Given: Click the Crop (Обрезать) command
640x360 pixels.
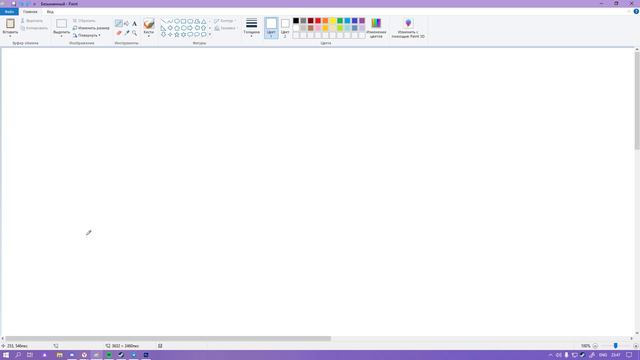Looking at the screenshot, I should pos(84,20).
